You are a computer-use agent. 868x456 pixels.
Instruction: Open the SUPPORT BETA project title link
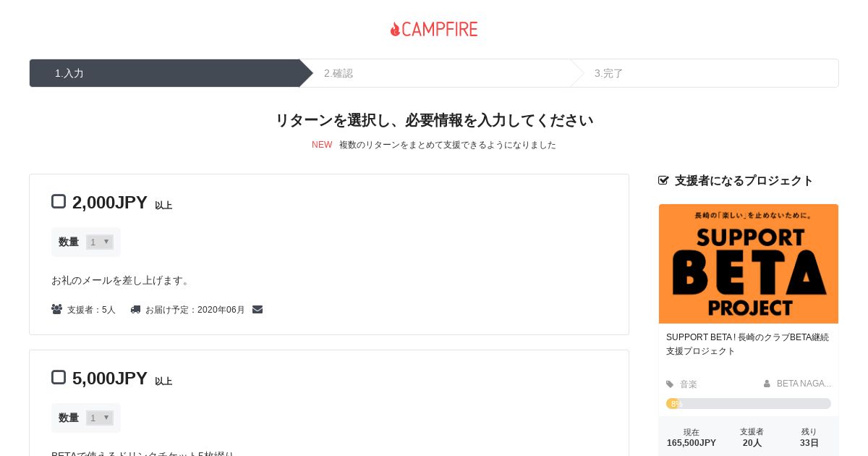tap(748, 344)
